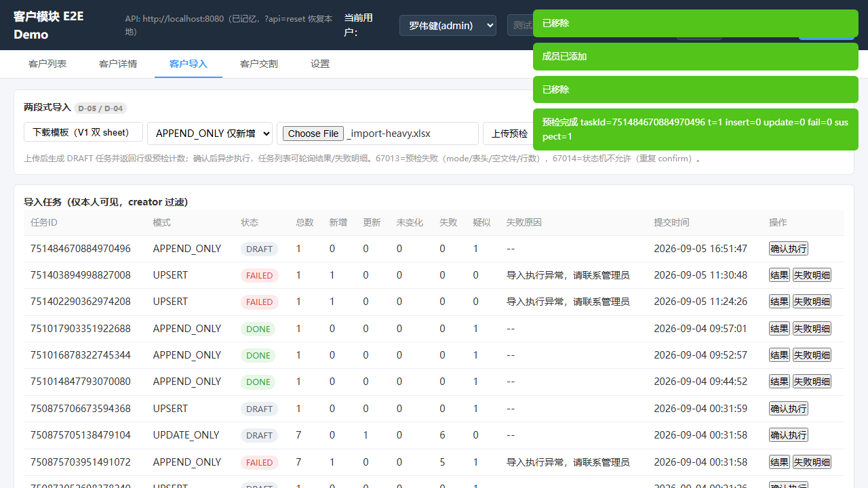868x488 pixels.
Task: Expand the APPEND_ONLY 仅新增 mode selector
Action: (210, 134)
